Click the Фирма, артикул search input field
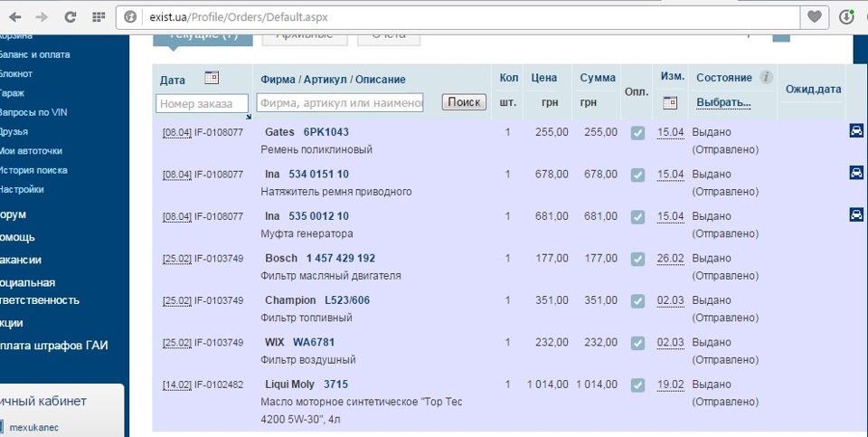 click(340, 102)
